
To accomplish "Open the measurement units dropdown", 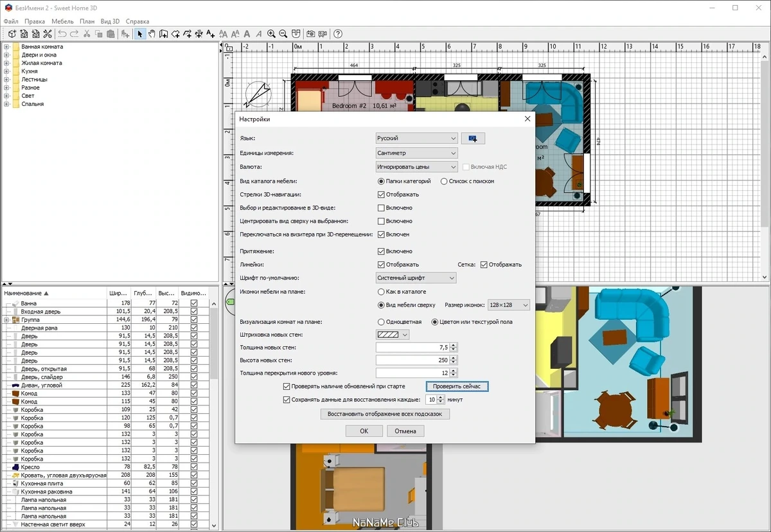I will (x=416, y=153).
